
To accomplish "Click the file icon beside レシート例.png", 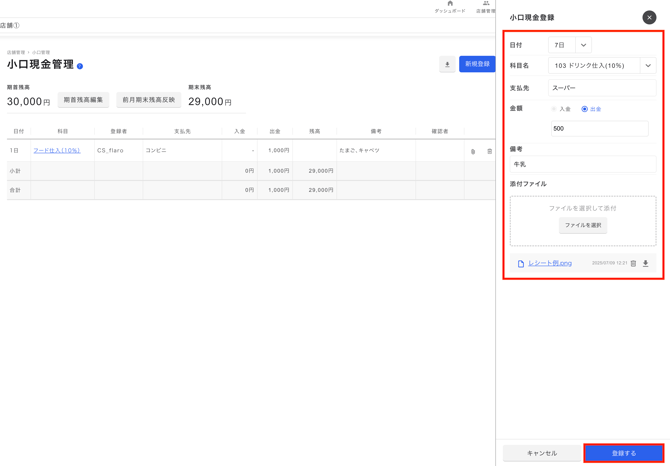I will [520, 264].
